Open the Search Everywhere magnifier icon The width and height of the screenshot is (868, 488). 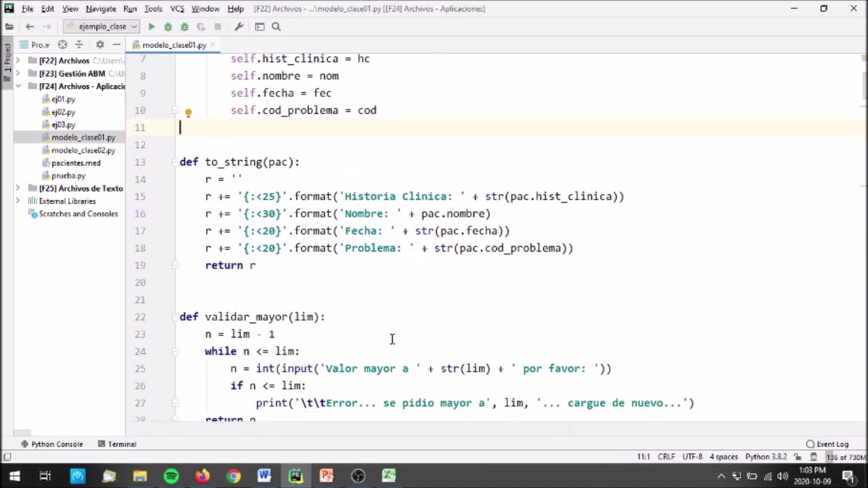click(x=276, y=26)
